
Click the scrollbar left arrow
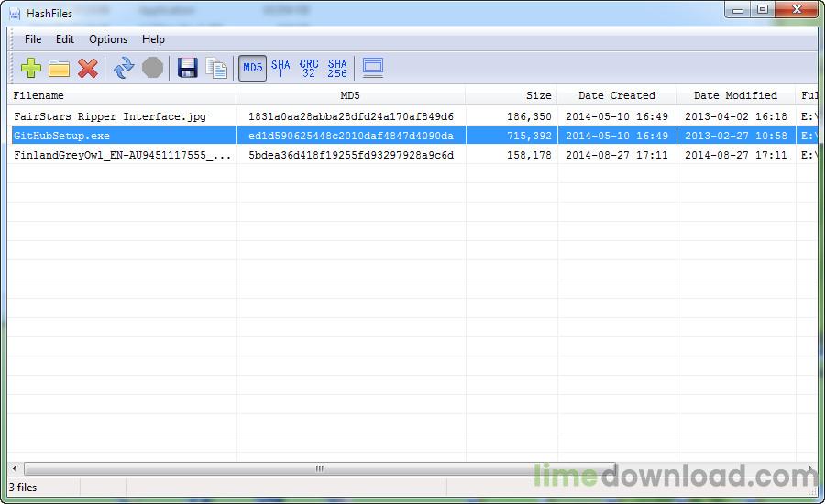point(15,468)
